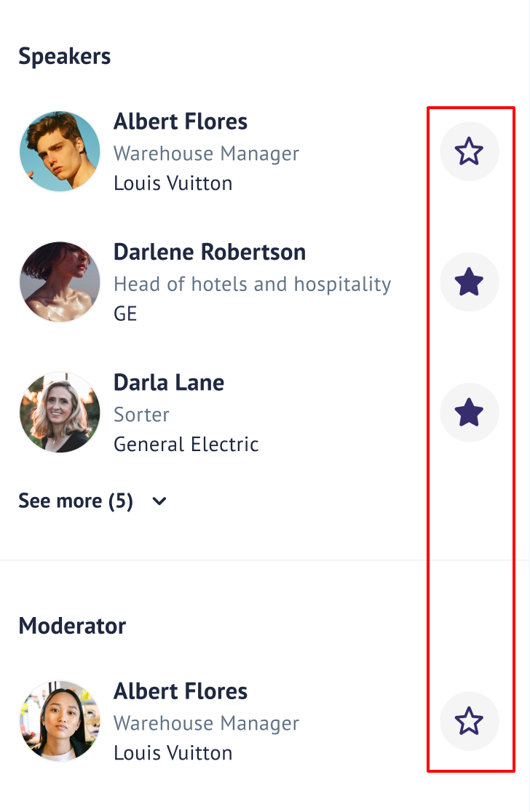
Task: Star Albert Flores in the Speakers list
Action: [469, 152]
